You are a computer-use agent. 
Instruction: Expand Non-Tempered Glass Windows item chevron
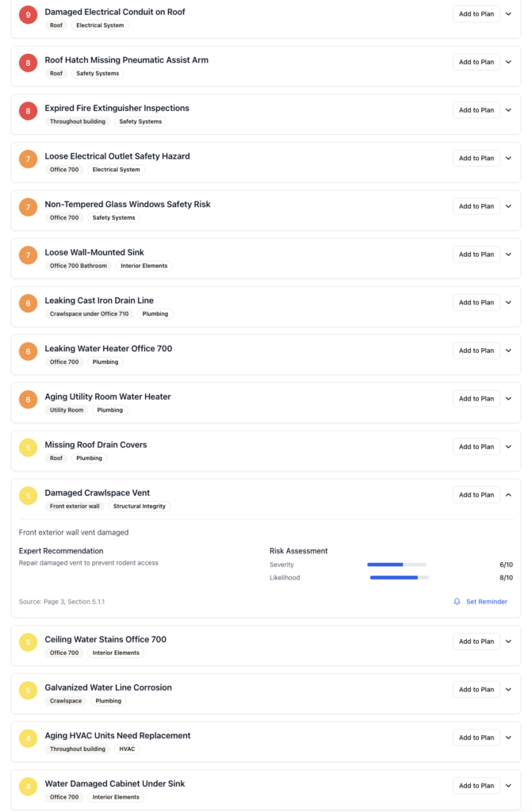[x=508, y=206]
